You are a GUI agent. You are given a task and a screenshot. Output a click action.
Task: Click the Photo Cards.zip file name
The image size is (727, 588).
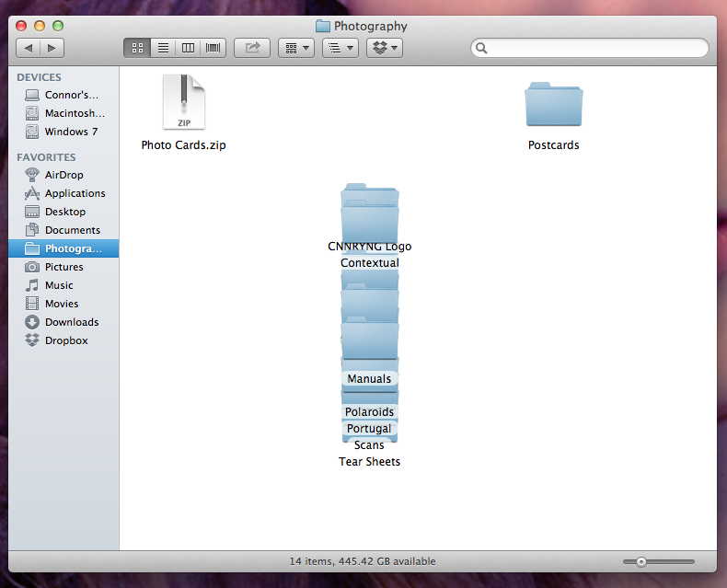[184, 145]
